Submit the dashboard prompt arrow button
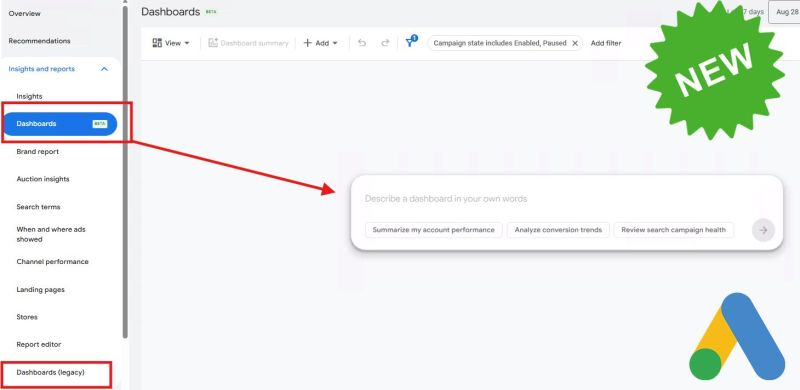This screenshot has height=390, width=800. click(763, 230)
